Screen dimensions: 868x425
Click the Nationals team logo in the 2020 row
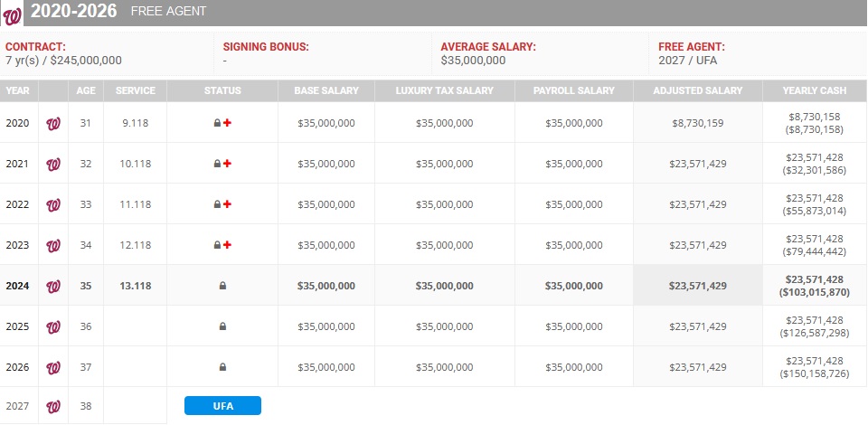click(x=53, y=123)
